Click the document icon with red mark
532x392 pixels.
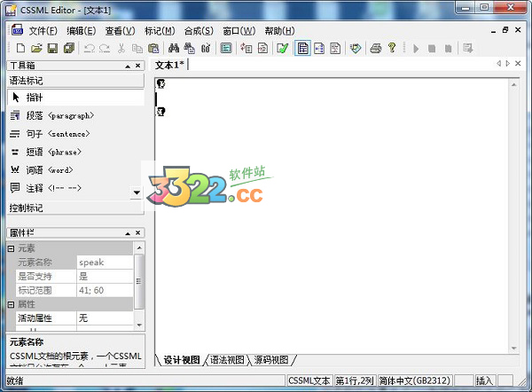point(263,48)
